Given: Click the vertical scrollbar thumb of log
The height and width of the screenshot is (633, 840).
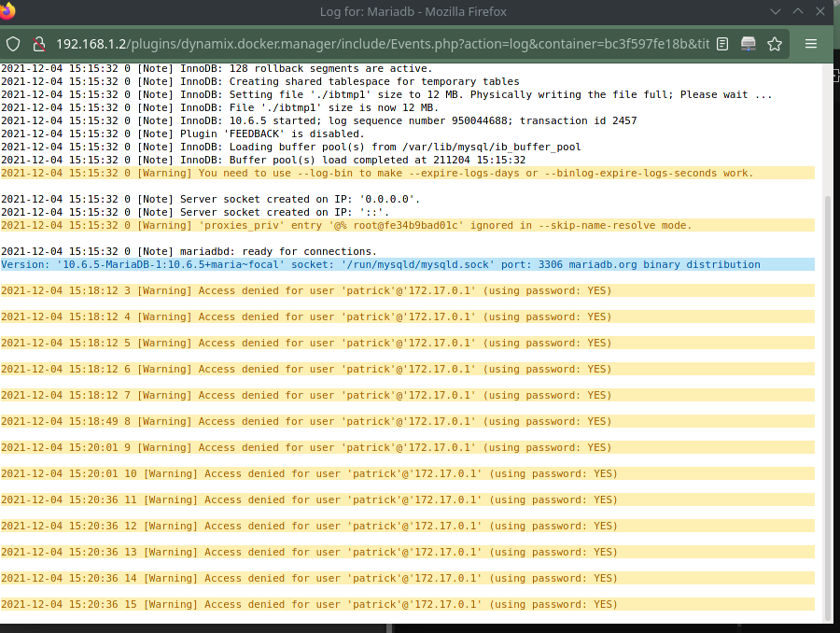Looking at the screenshot, I should [828, 407].
